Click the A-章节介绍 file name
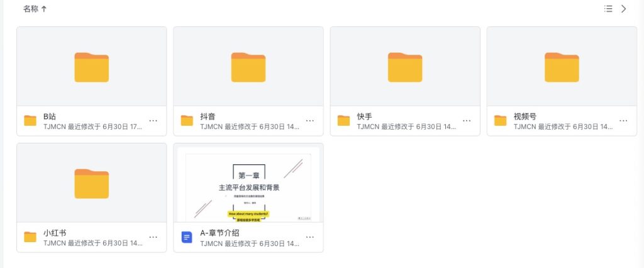Screen dimensions: 644x268 point(219,233)
